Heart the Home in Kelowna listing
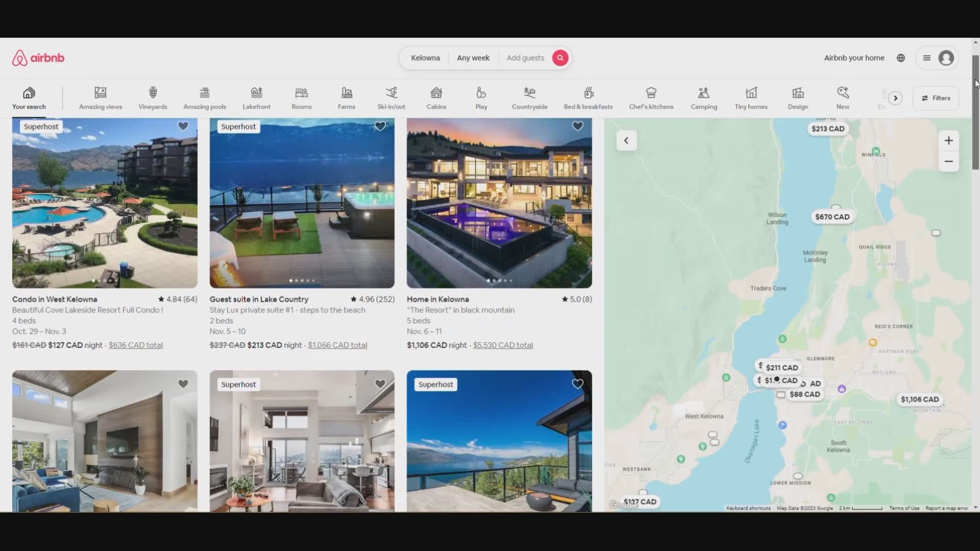Viewport: 980px width, 551px height. pos(577,126)
